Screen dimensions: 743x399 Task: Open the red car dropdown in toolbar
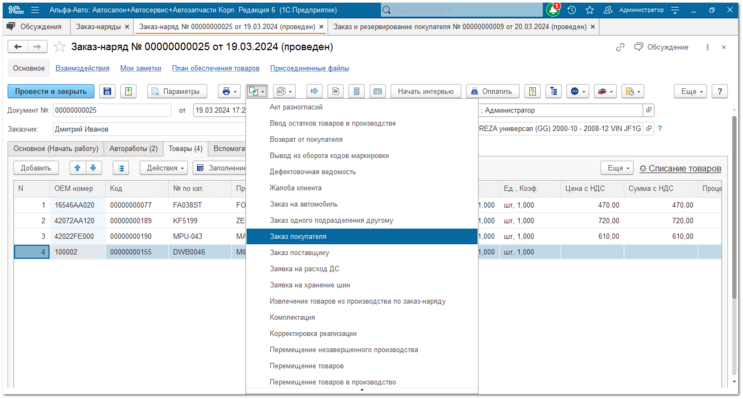click(605, 91)
